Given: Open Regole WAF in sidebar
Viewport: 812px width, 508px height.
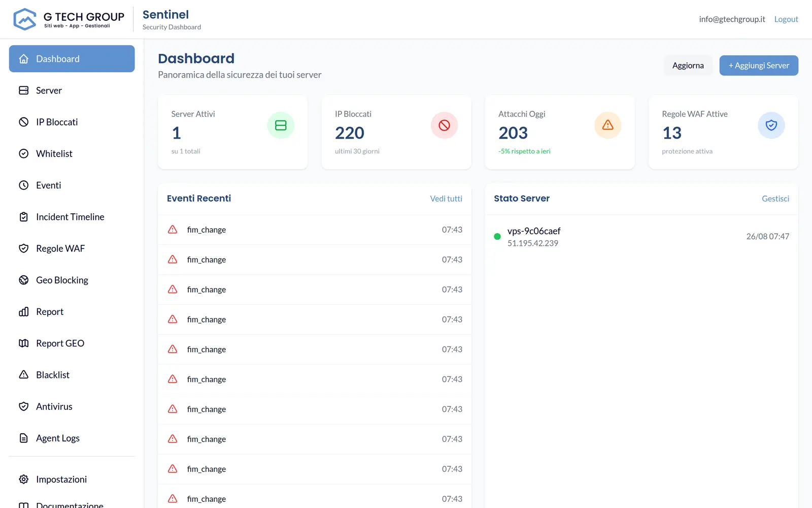Looking at the screenshot, I should pos(72,248).
